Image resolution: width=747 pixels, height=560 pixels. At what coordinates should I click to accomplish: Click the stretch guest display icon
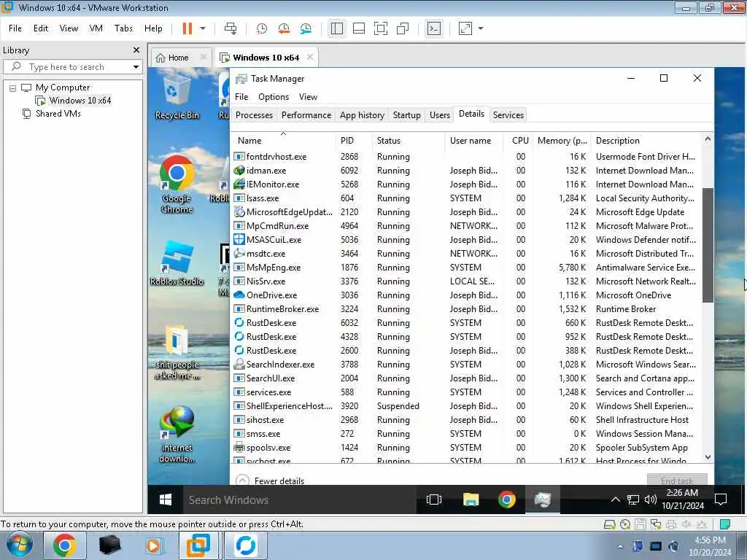click(x=465, y=28)
